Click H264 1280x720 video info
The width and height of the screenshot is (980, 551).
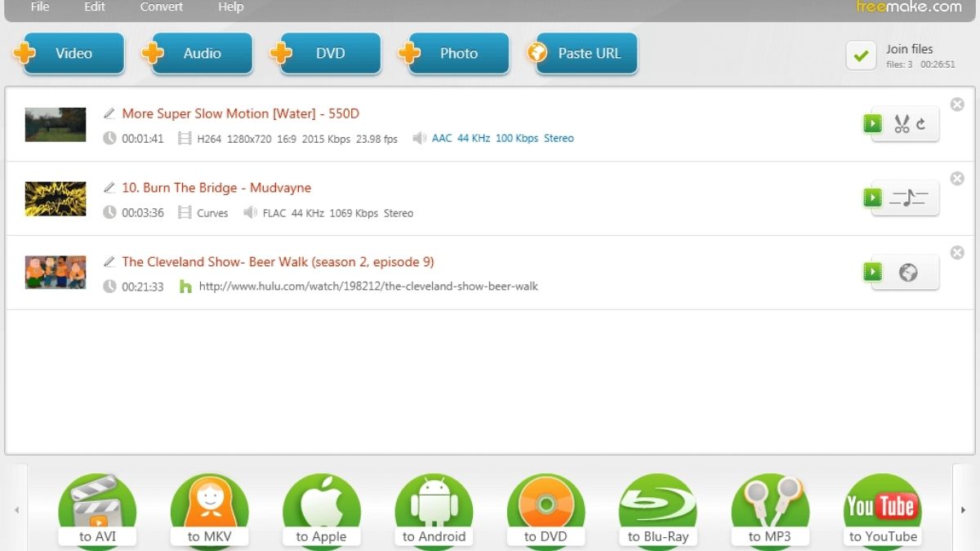(x=297, y=139)
